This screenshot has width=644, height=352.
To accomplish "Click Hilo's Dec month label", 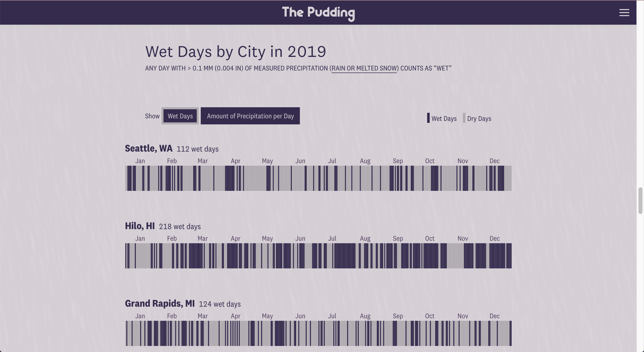I will (x=495, y=238).
